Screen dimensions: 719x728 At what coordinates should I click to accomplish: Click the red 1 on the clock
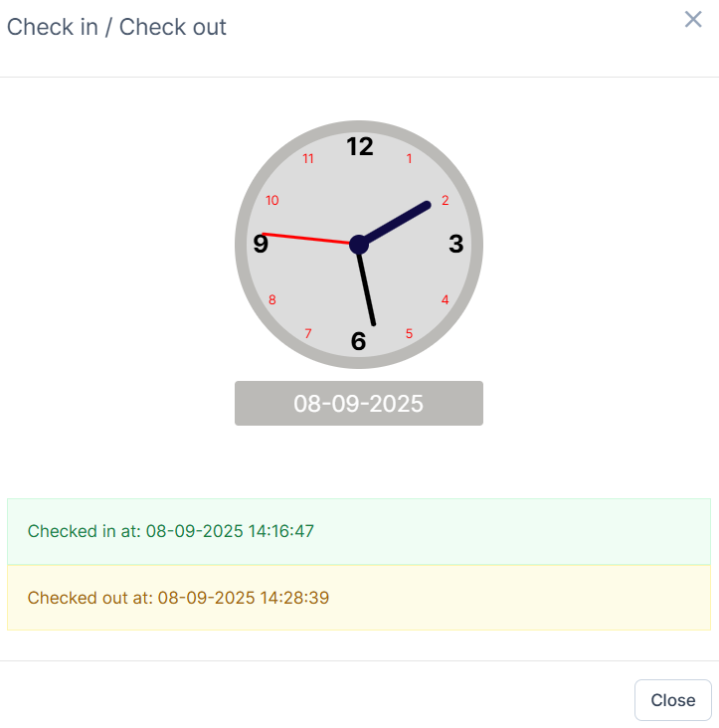tap(410, 158)
